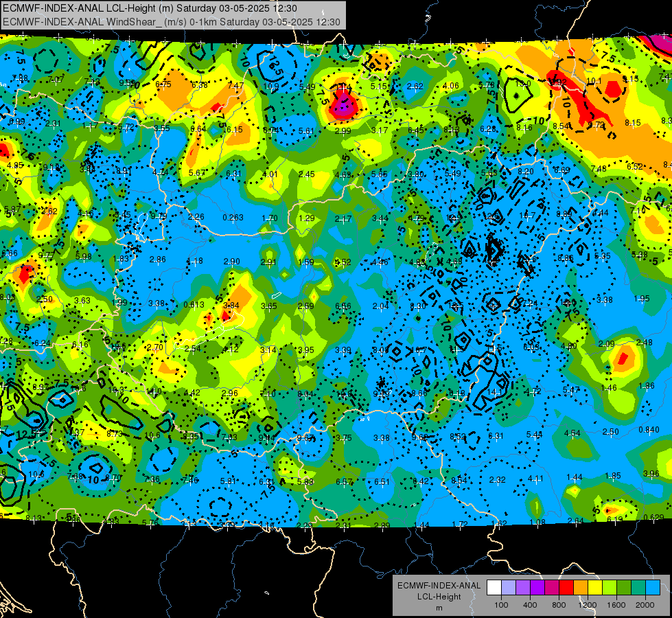Viewport: 672px width, 618px height.
Task: Click the map value 7.07
Action: point(56,80)
